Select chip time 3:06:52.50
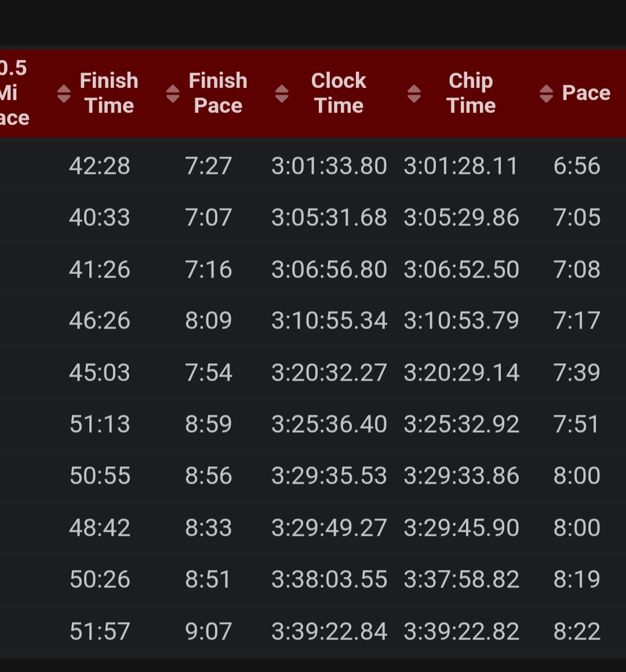The height and width of the screenshot is (672, 626). [461, 269]
